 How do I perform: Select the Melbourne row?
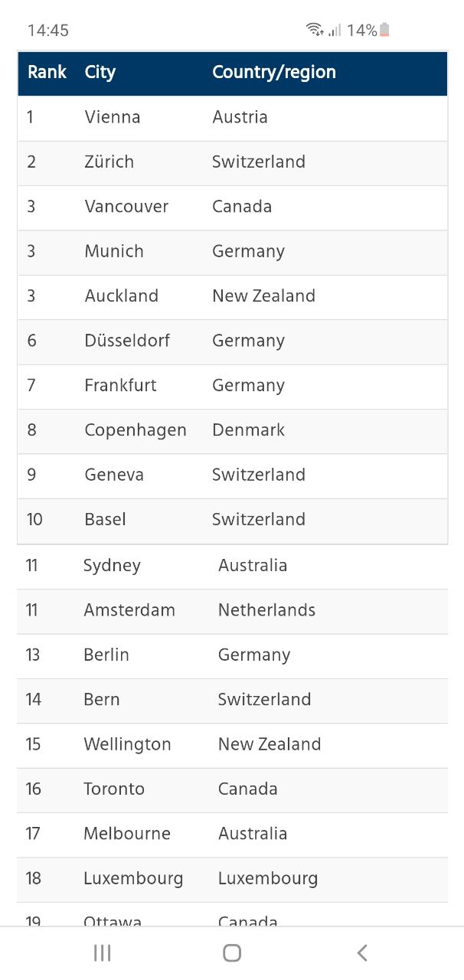click(232, 835)
